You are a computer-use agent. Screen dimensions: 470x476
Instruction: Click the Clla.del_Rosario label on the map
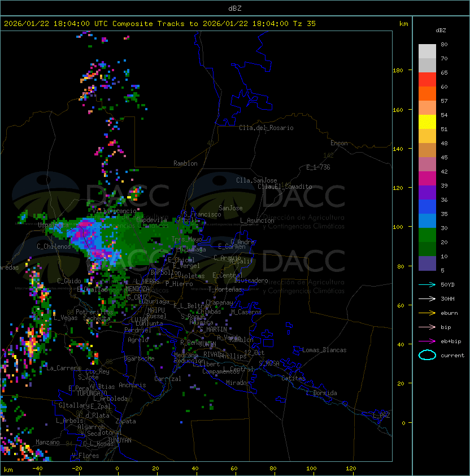tap(266, 128)
